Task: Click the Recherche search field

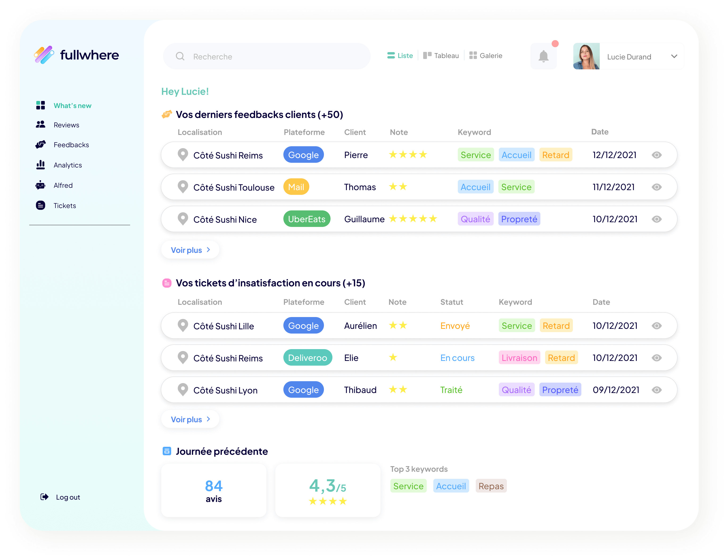Action: [267, 56]
